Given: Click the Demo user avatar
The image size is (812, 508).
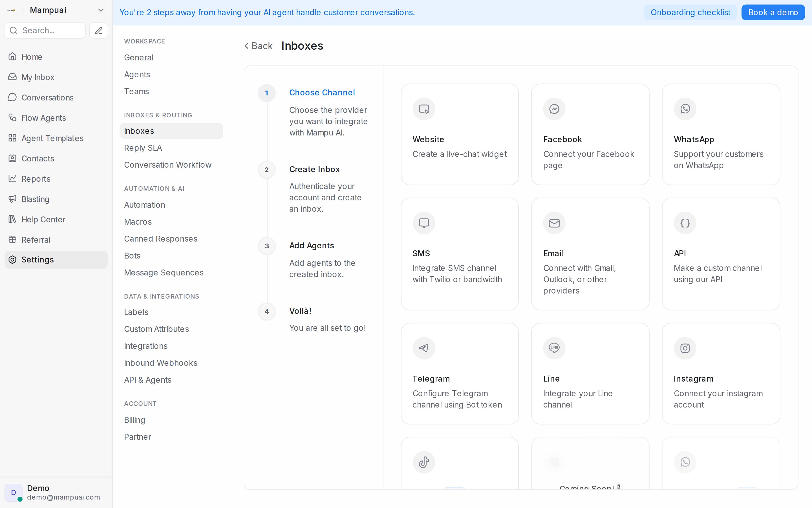Looking at the screenshot, I should [14, 492].
